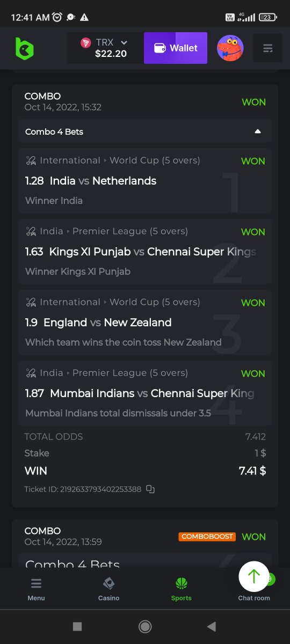This screenshot has width=290, height=644.
Task: Open the top-right hamburger menu icon
Action: coord(268,48)
